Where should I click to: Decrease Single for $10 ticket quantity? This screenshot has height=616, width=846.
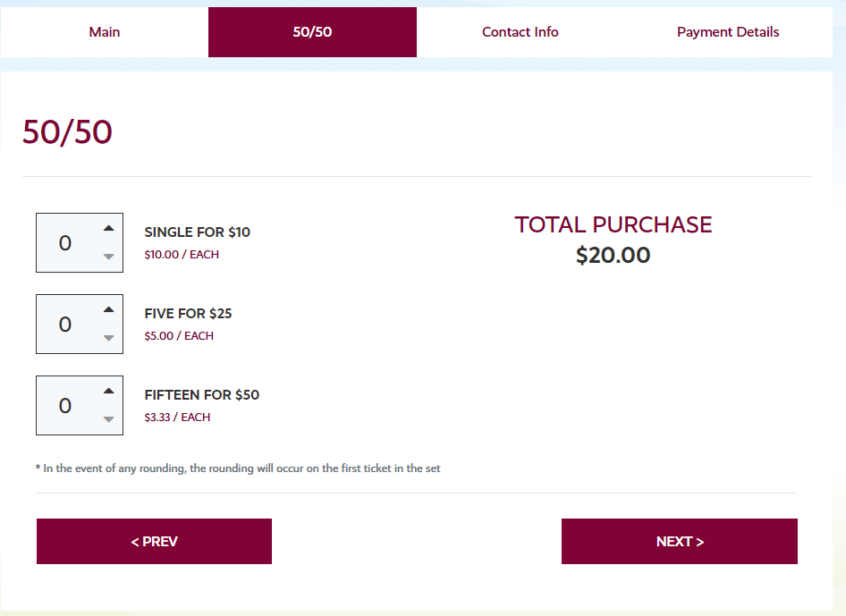pos(108,257)
